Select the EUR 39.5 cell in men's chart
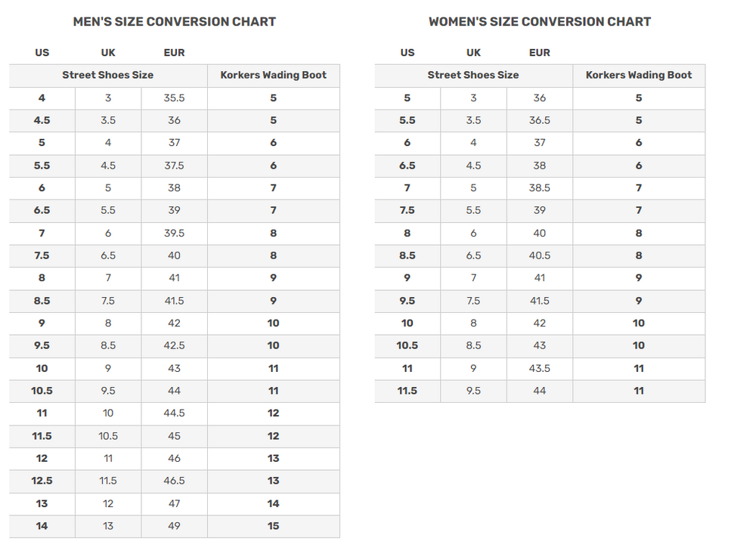 coord(174,233)
